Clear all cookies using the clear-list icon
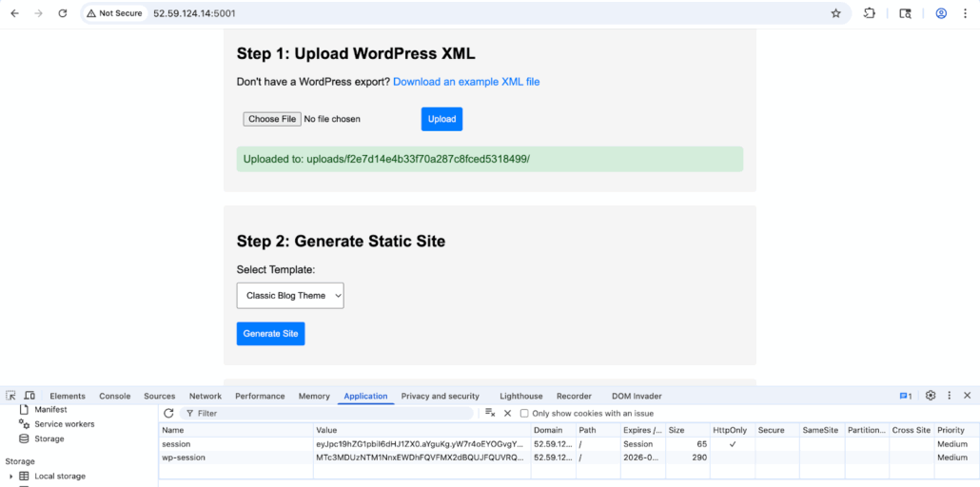 click(490, 414)
